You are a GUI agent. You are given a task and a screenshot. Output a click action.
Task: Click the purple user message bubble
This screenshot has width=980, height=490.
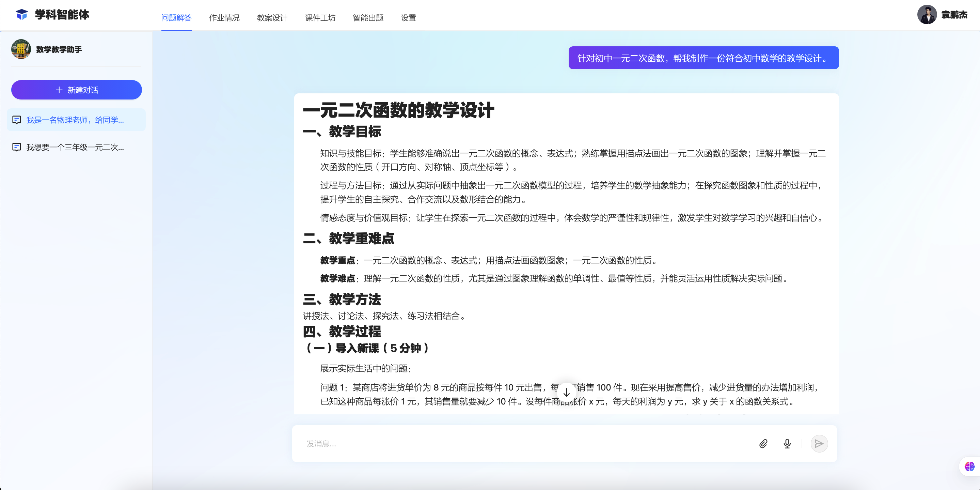703,58
